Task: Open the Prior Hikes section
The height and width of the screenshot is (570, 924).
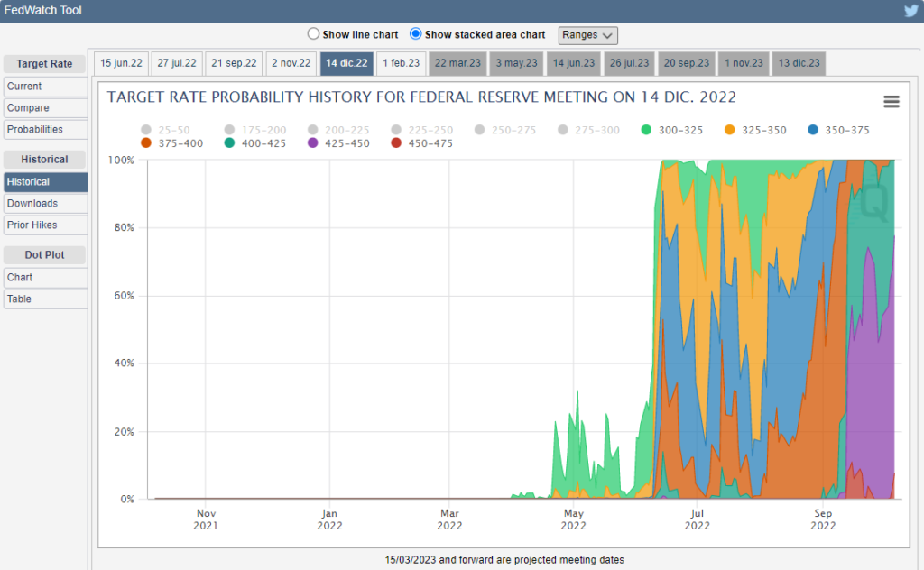Action: tap(45, 225)
